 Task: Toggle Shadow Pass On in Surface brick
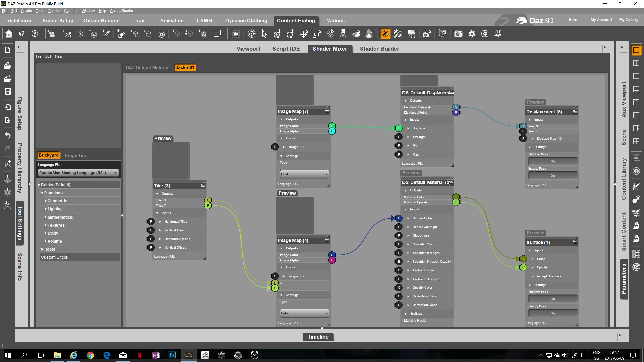552,299
